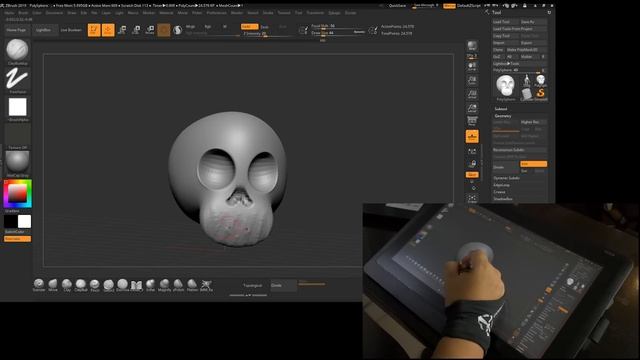Select the large PolySphere skull thumbnail
Viewport: 640px width, 360px height.
point(505,86)
